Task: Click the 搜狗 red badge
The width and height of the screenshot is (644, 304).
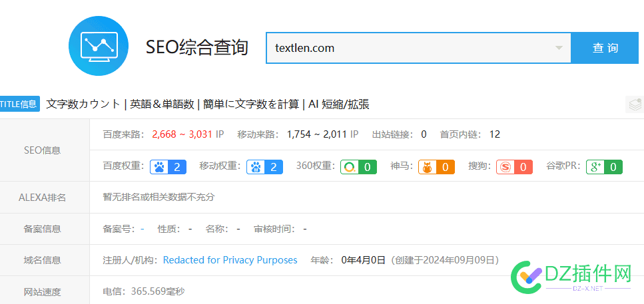Action: (x=514, y=167)
